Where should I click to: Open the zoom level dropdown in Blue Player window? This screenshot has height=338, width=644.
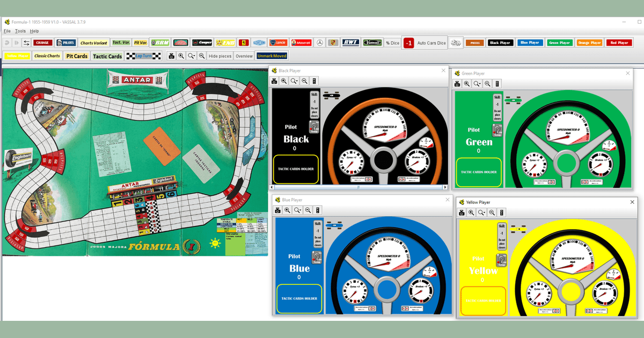tap(298, 210)
